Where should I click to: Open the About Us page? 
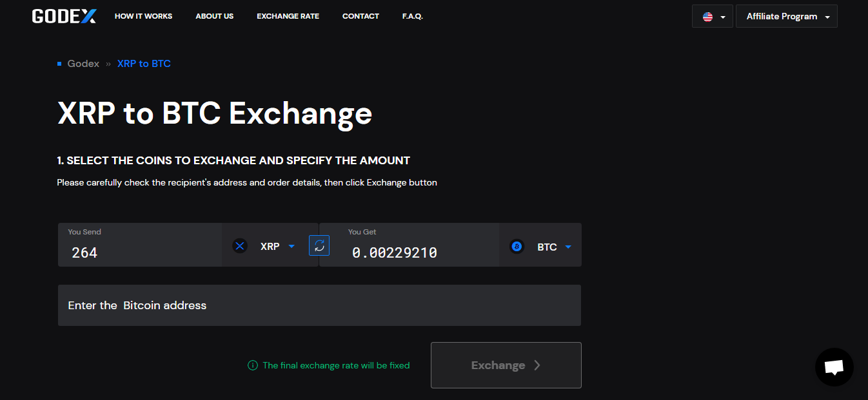click(215, 16)
